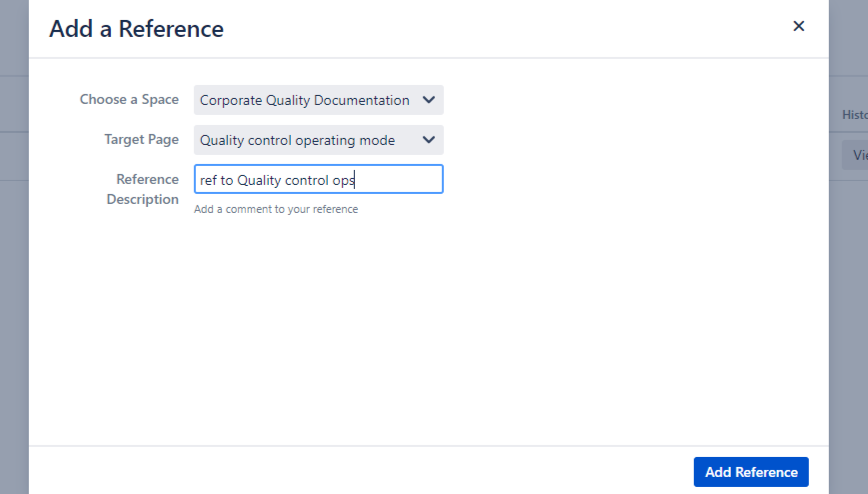Click the 'Add a comment to your reference' hint
The width and height of the screenshot is (868, 494).
(x=276, y=210)
